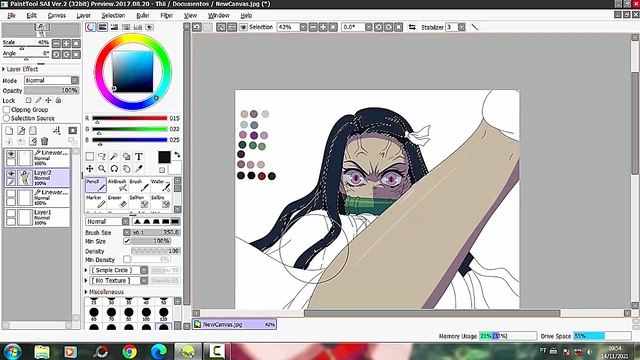Image resolution: width=640 pixels, height=360 pixels.
Task: Click the Undo button in top toolbar
Action: (197, 27)
